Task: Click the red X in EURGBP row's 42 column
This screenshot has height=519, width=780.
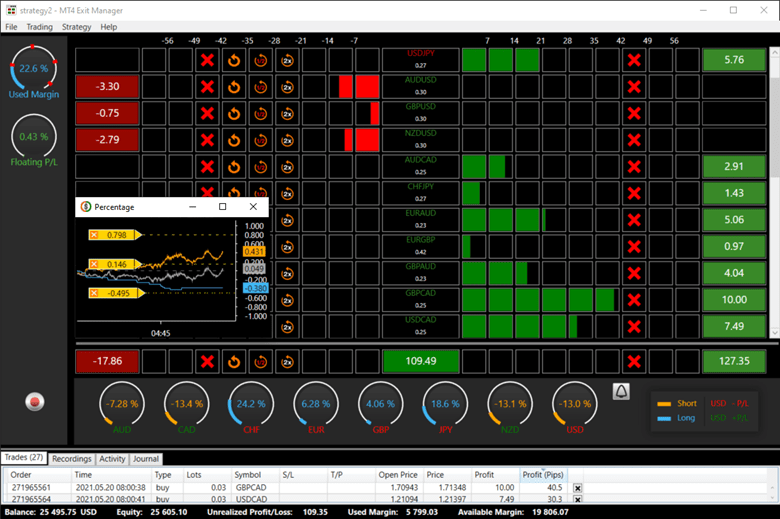Action: [634, 247]
